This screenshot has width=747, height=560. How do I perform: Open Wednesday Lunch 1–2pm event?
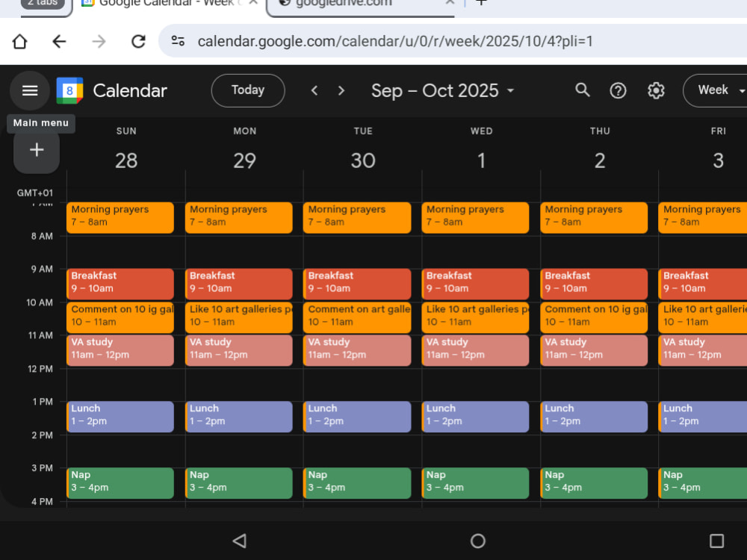point(475,417)
